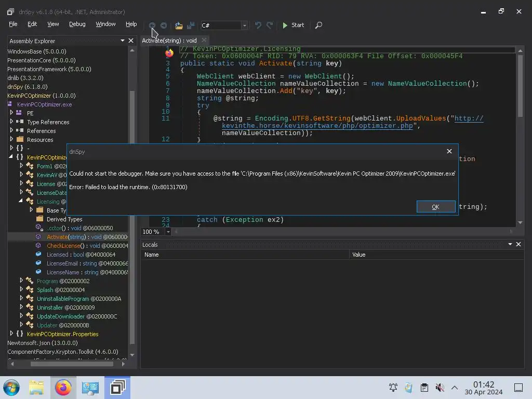The height and width of the screenshot is (399, 532).
Task: Select KevinPCOptimizer.exe module in tree
Action: [x=45, y=104]
